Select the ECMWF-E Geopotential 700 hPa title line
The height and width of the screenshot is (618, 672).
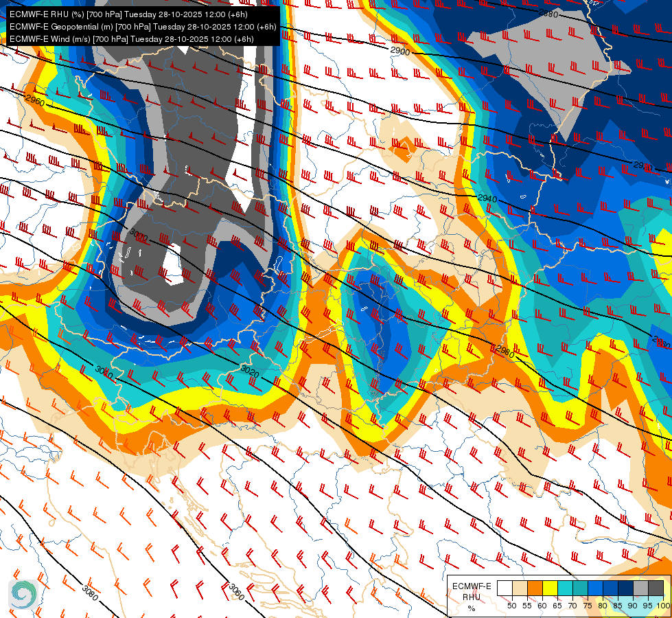coord(143,27)
